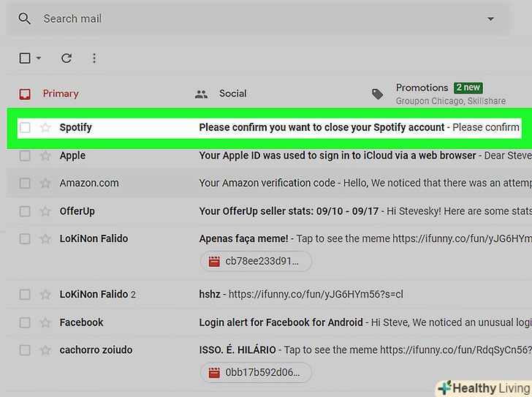The image size is (532, 397).
Task: Click the Social people icon
Action: click(201, 94)
